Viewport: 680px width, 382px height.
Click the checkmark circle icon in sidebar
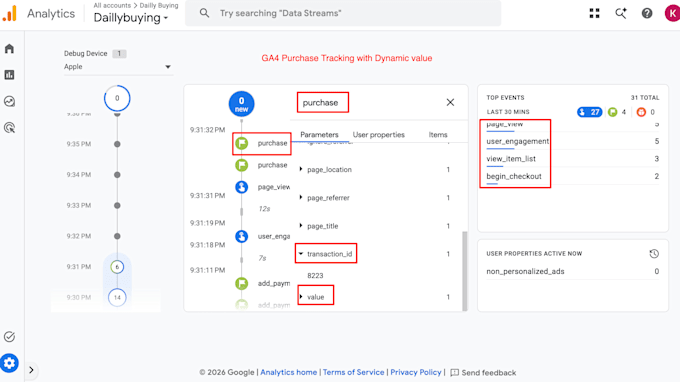click(10, 336)
